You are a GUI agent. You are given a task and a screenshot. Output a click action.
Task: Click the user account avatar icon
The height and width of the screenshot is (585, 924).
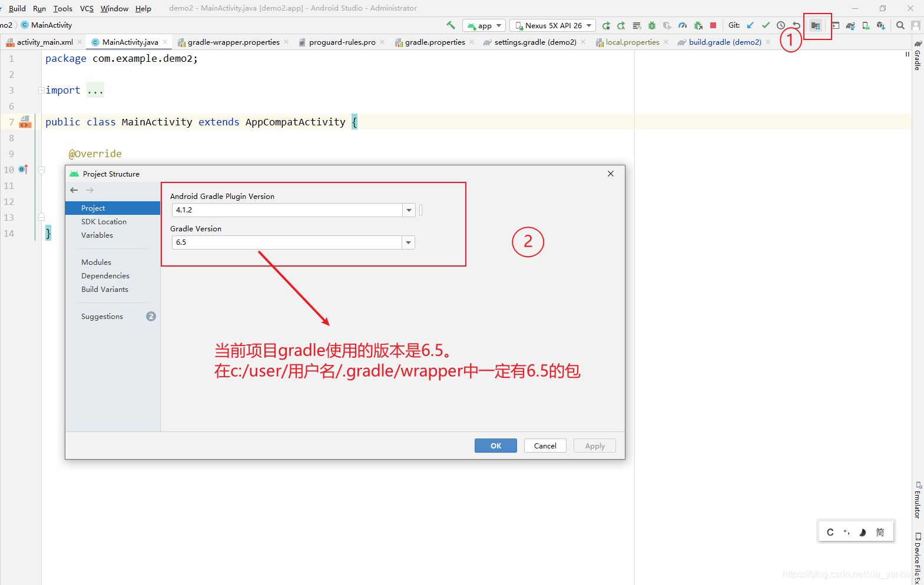(x=916, y=25)
